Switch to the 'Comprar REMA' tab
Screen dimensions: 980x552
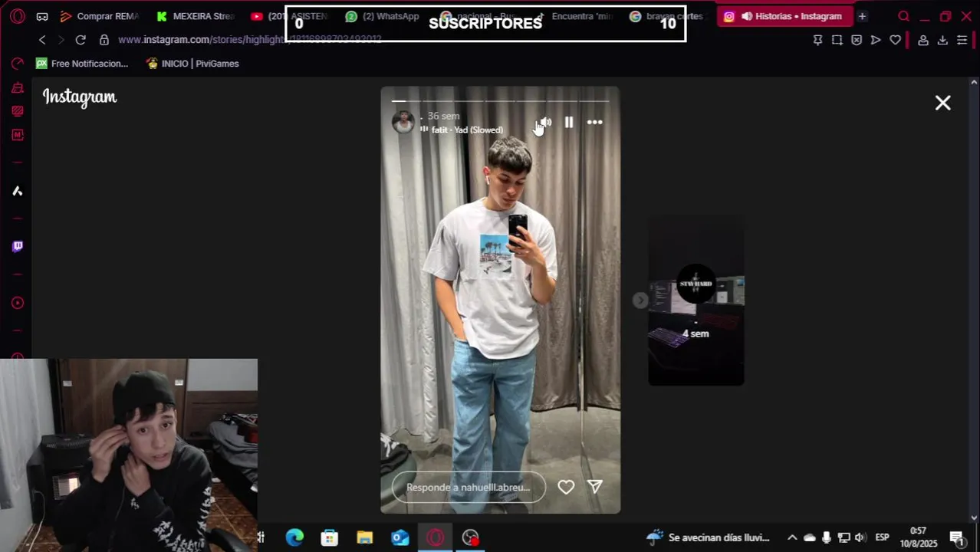coord(100,16)
